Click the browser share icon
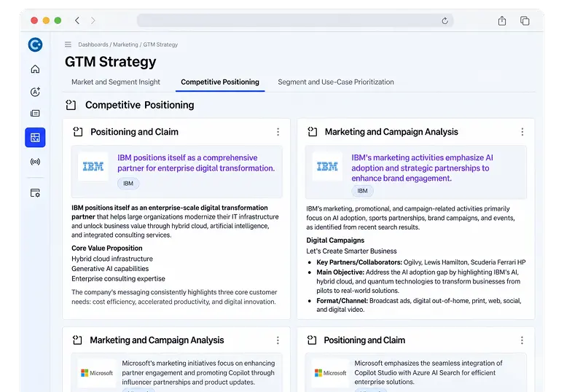 click(x=502, y=21)
